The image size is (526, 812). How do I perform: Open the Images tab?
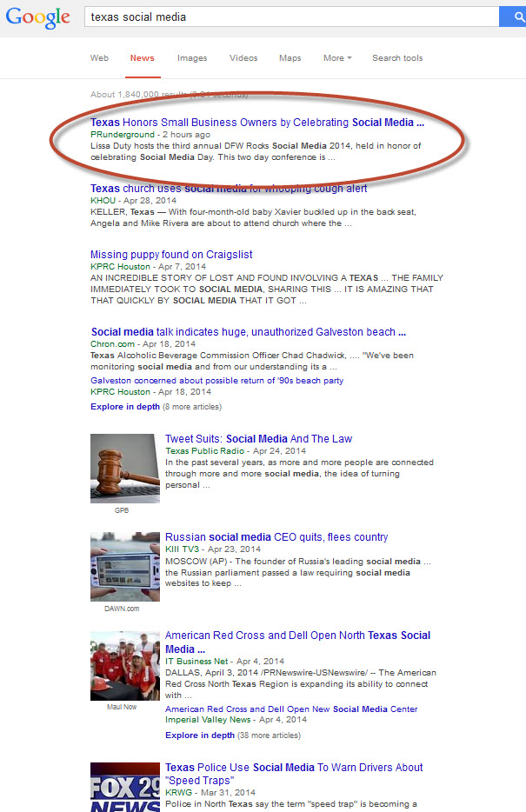[x=192, y=58]
